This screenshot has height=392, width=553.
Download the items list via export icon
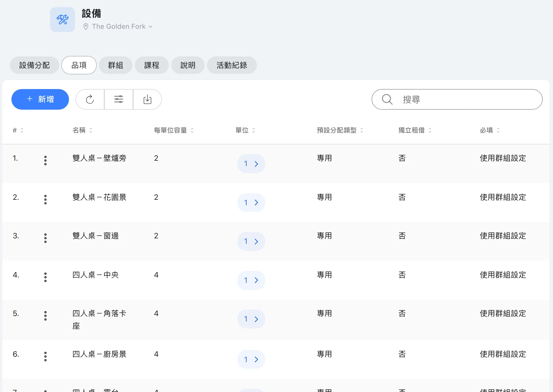coord(147,99)
